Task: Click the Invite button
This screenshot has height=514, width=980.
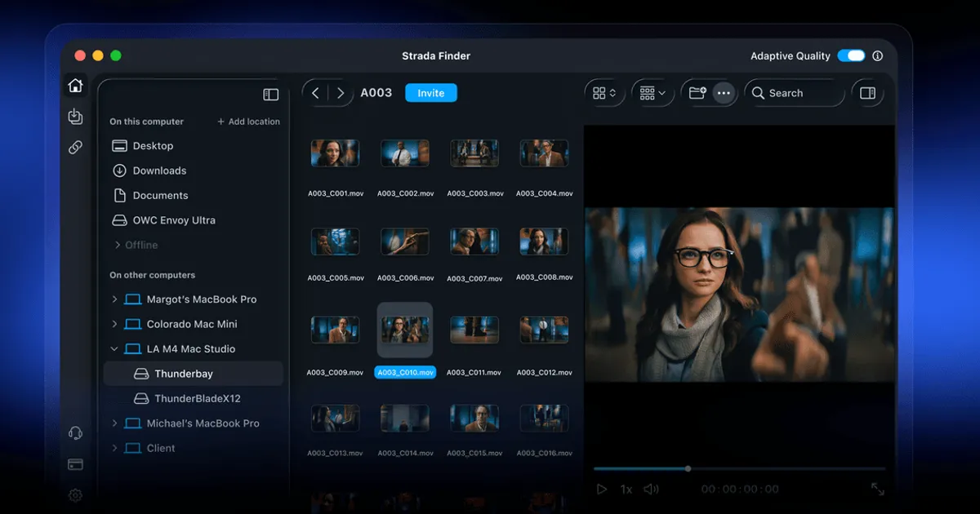Action: 431,93
